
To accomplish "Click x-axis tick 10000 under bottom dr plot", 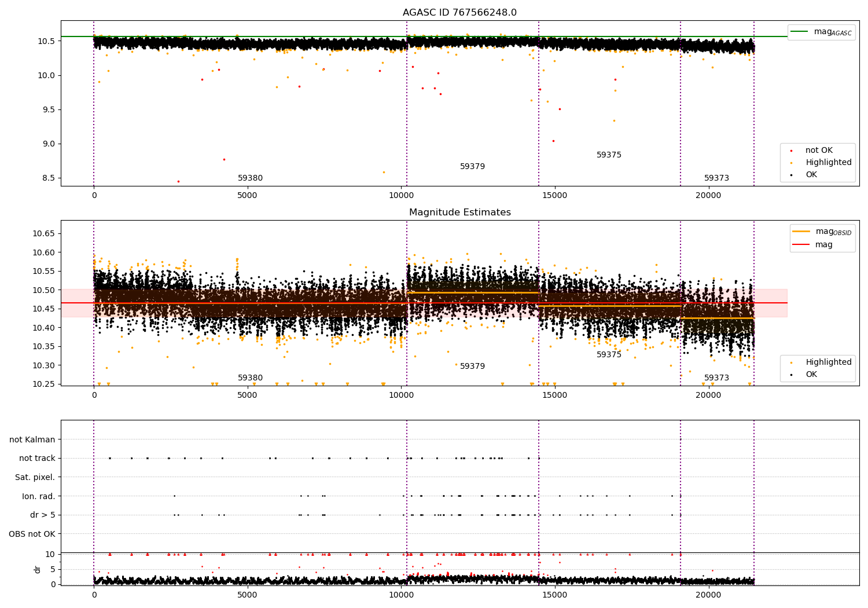I will (401, 595).
